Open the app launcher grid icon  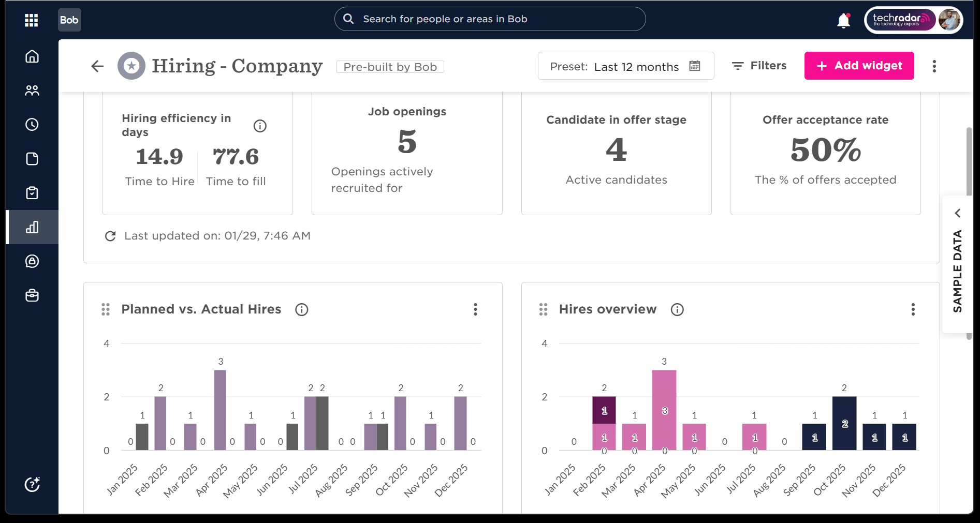point(32,20)
